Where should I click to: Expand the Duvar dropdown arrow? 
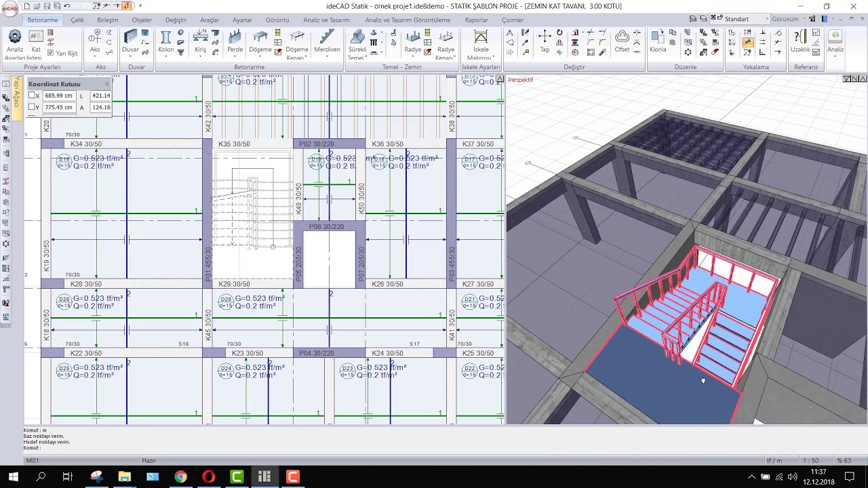point(130,58)
